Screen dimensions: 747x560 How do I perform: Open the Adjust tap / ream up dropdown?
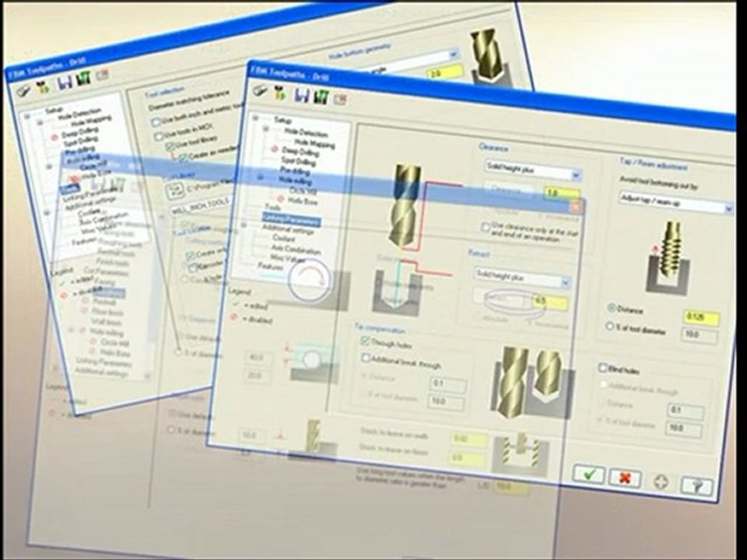click(675, 203)
